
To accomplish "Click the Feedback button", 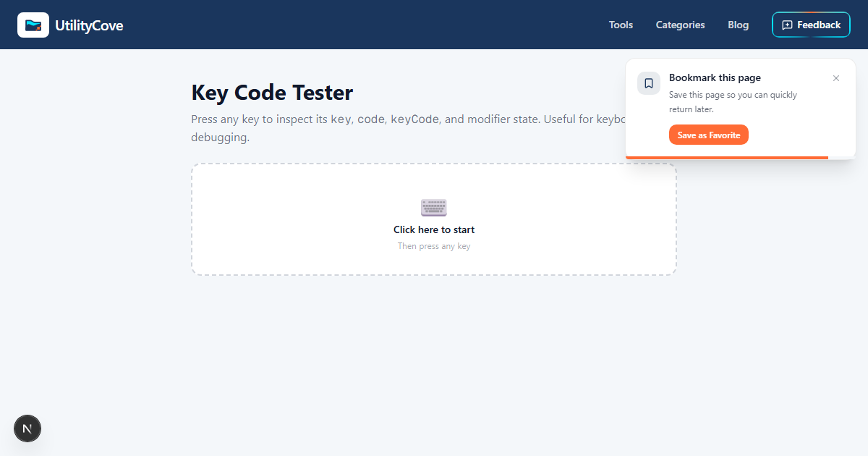I will click(811, 25).
